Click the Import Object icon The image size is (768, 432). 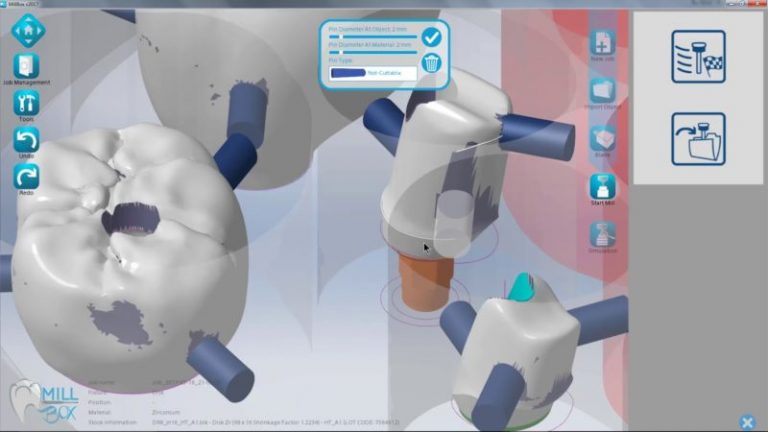pyautogui.click(x=603, y=91)
